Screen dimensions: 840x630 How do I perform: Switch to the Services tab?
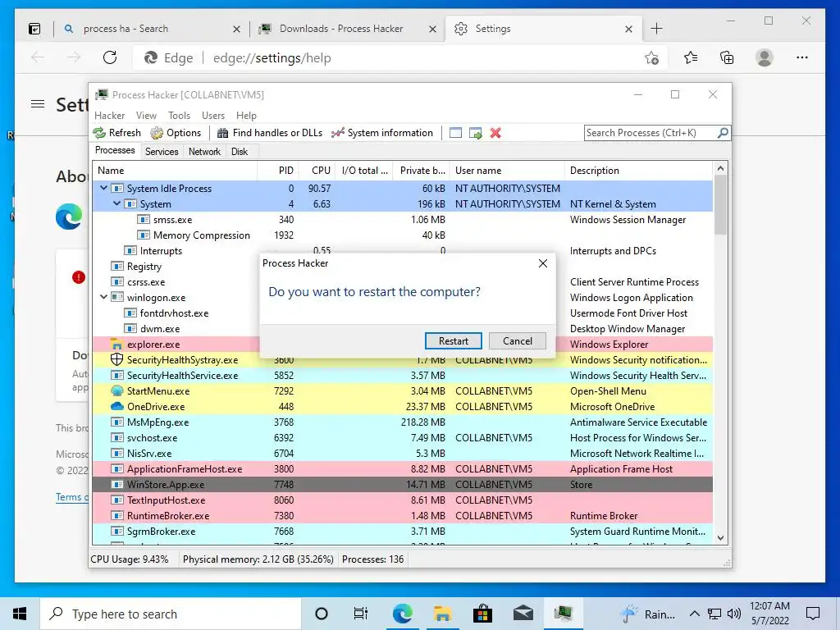(162, 152)
